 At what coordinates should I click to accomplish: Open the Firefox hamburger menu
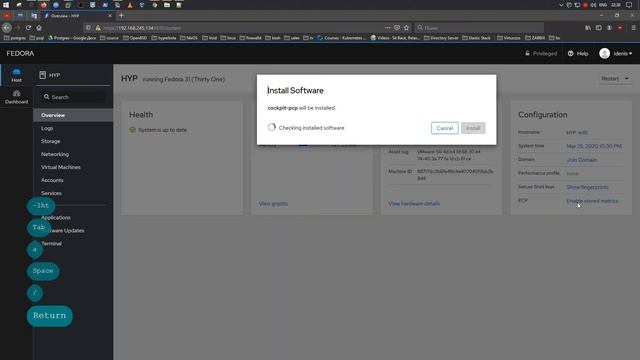[633, 28]
